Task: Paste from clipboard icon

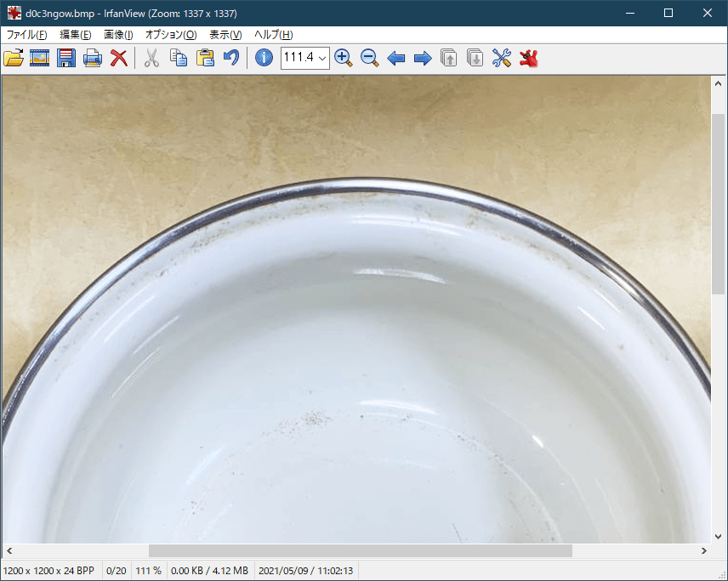Action: pyautogui.click(x=205, y=58)
